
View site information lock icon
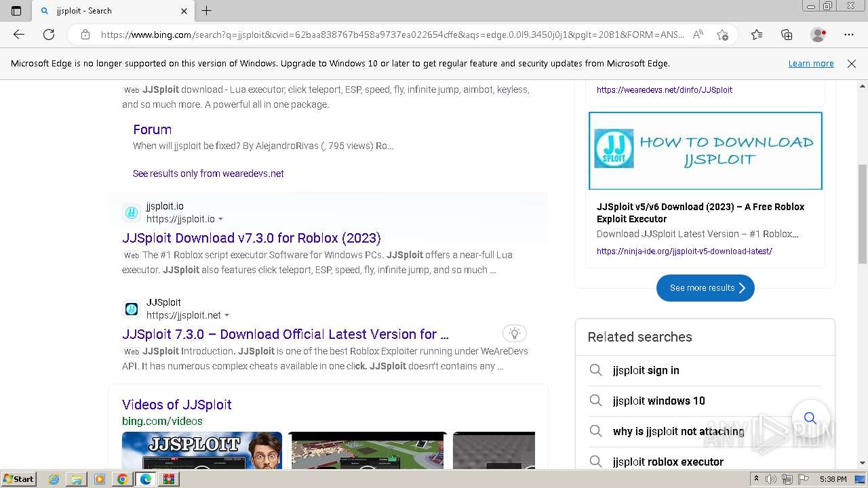pos(85,35)
